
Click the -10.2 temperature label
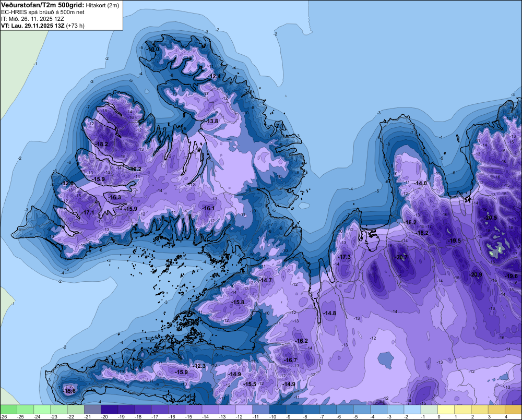135,169
